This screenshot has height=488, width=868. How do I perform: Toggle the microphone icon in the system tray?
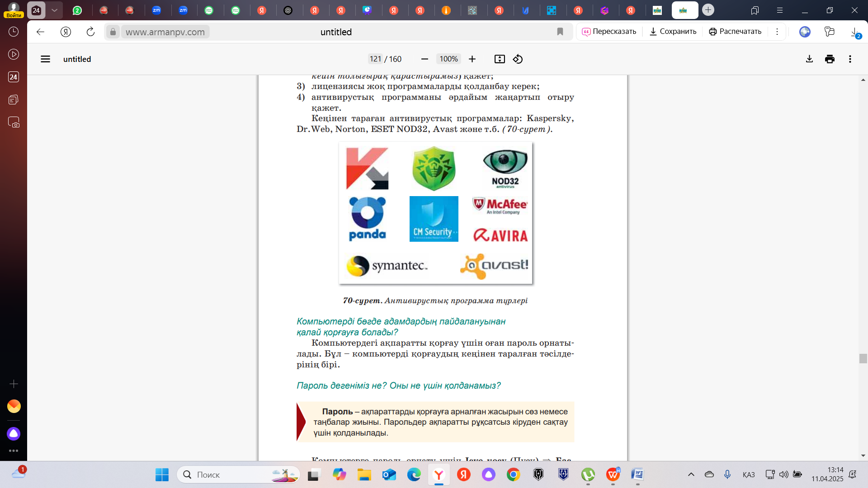click(727, 474)
